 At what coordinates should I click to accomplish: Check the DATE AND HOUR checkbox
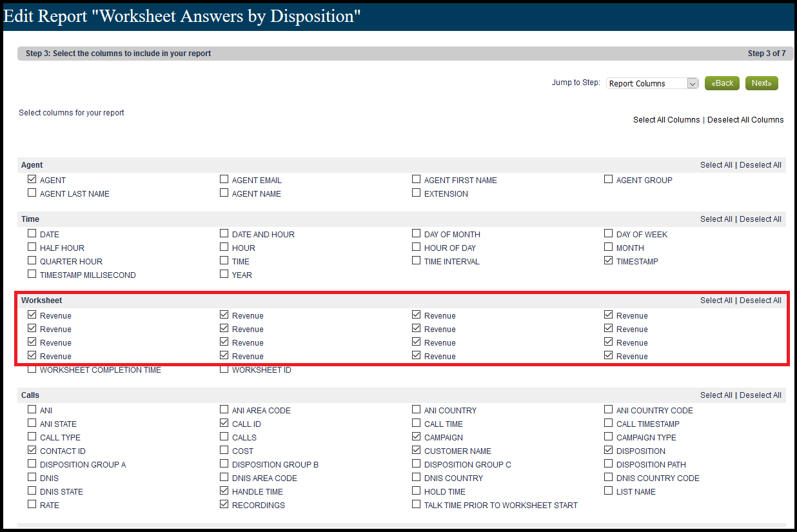(x=224, y=233)
